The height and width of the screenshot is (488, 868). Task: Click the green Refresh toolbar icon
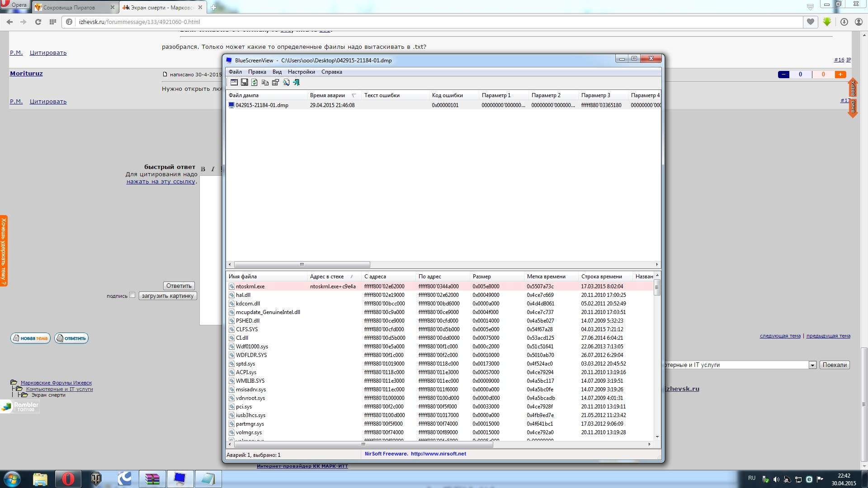coord(255,82)
